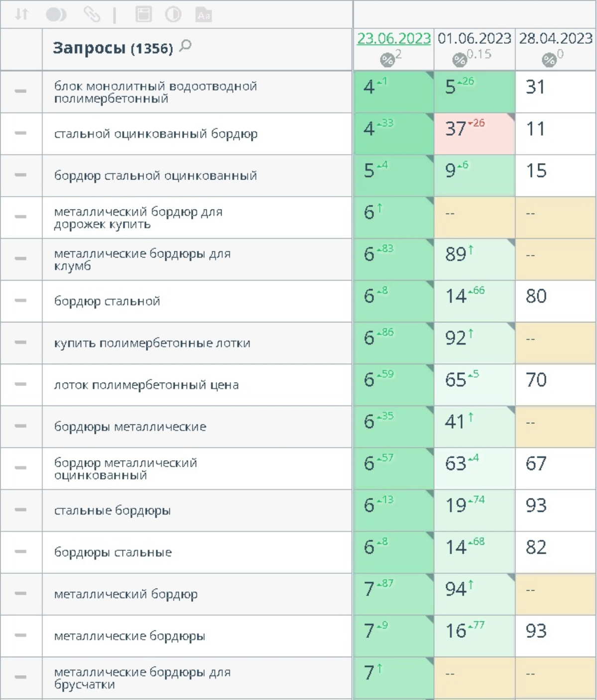Click percent icon under 28.04.2023

click(x=549, y=60)
